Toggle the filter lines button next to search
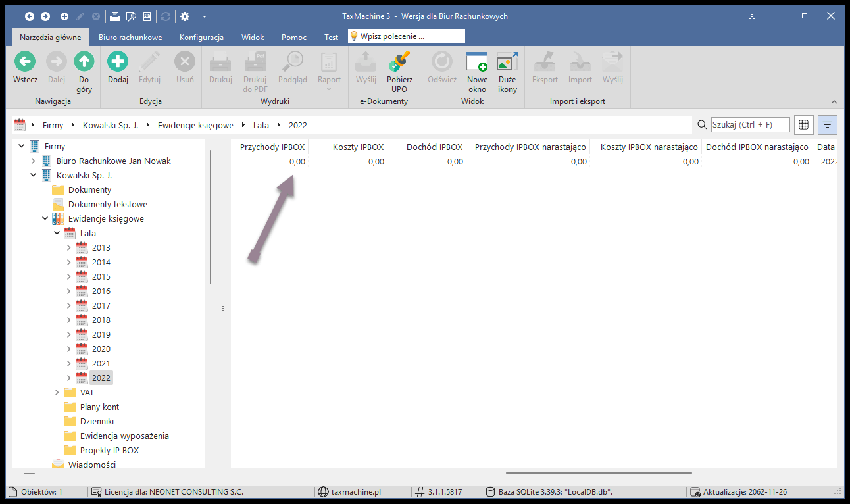The height and width of the screenshot is (504, 850). coord(827,125)
